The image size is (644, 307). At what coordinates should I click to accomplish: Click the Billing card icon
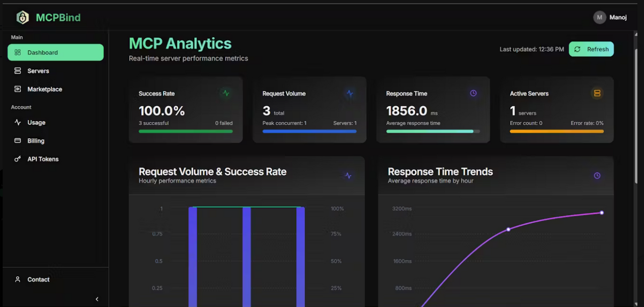(x=18, y=141)
